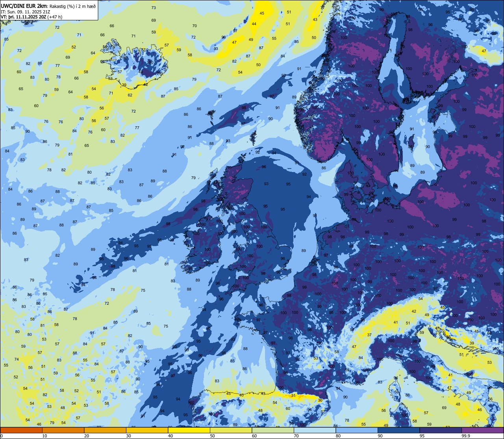
Task: Click the "Rakastig (%) í 2 m hæð" label
Action: [x=72, y=6]
